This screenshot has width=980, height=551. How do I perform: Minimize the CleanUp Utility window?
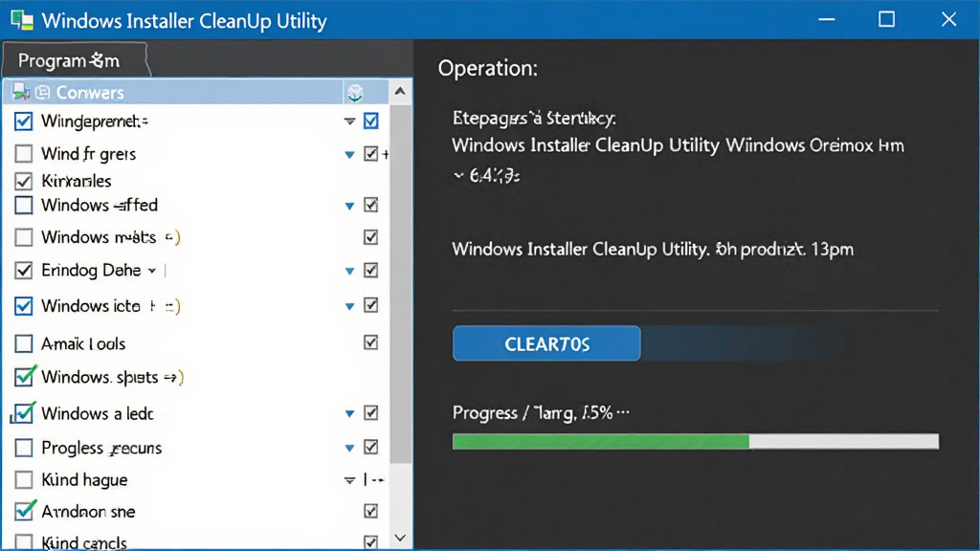pos(827,19)
